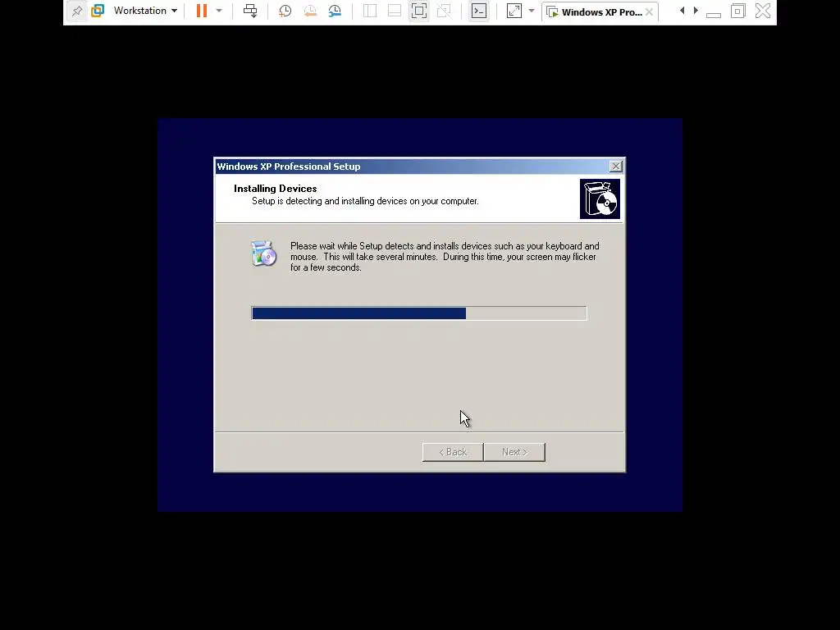
Task: Expand the power options dropdown arrow
Action: click(x=219, y=11)
